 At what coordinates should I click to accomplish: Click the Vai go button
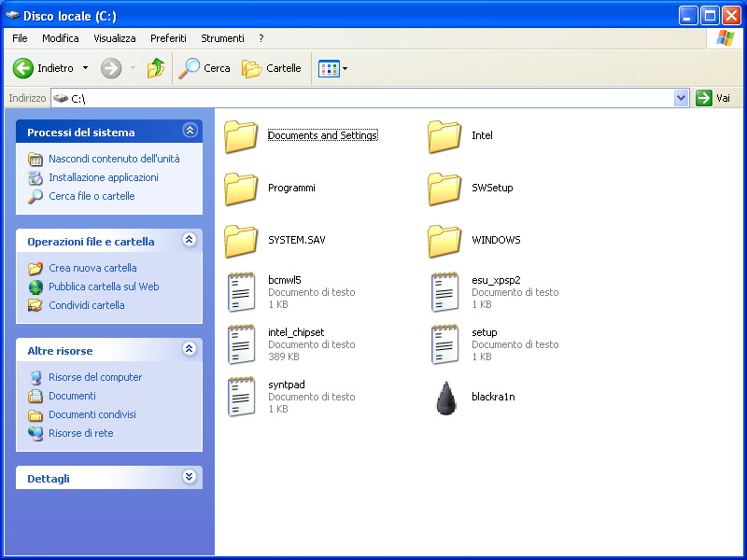pos(713,98)
